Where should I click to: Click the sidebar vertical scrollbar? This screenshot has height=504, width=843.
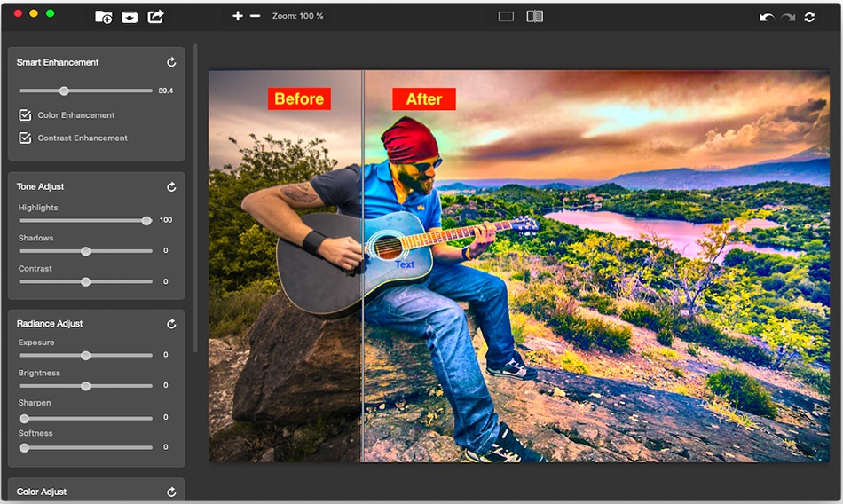[195, 198]
